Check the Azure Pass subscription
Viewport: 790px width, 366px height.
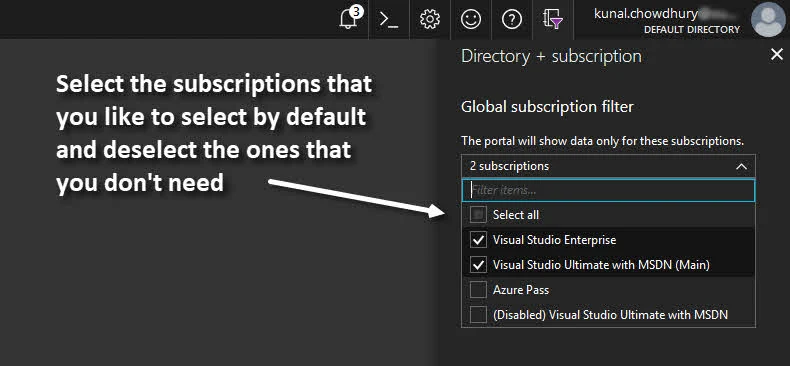478,290
